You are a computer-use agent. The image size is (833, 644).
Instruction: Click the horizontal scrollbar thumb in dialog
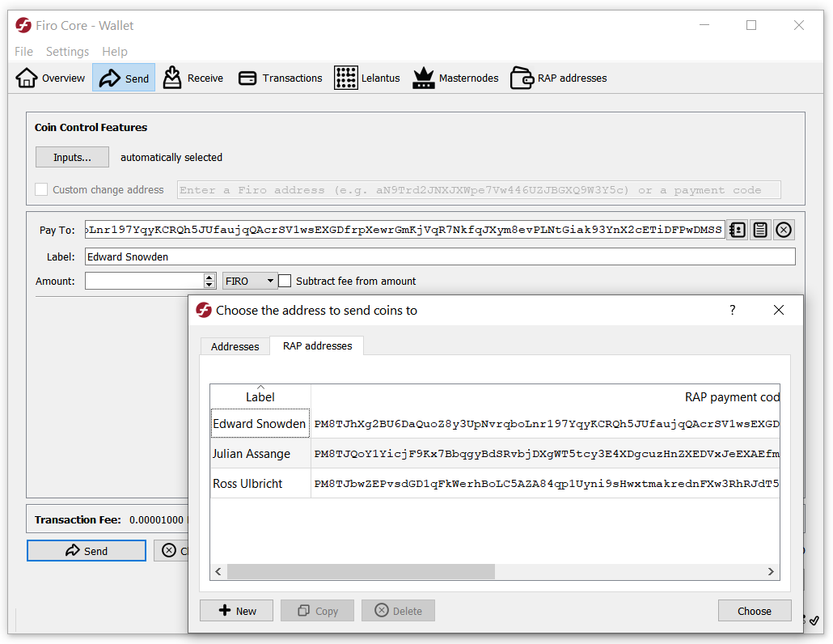click(x=361, y=571)
